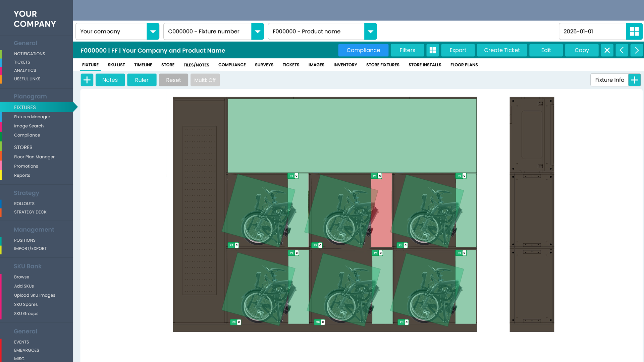
Task: Open ROLLOUTS in the sidebar
Action: pos(24,203)
